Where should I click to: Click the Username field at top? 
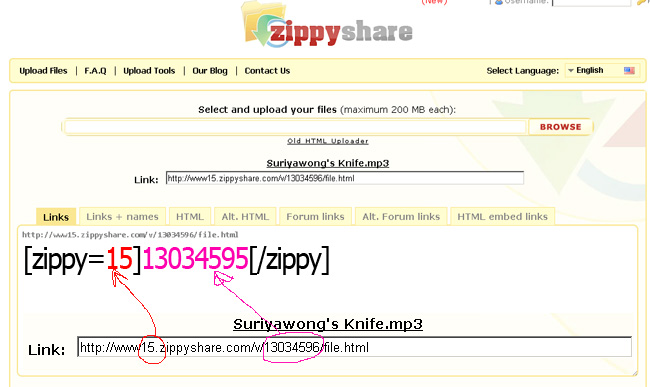click(592, 2)
